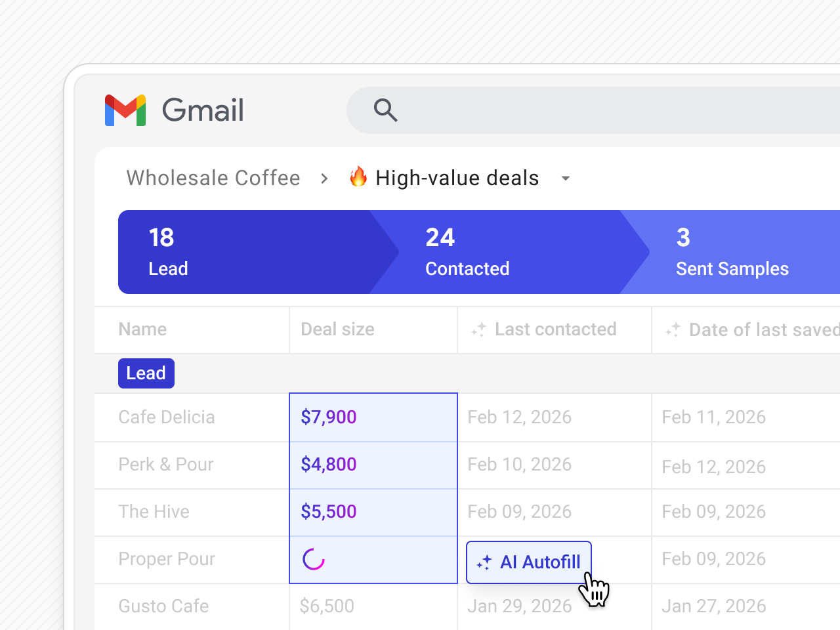The width and height of the screenshot is (840, 630).
Task: Click the loading spinner in Proper Pour row
Action: click(314, 559)
